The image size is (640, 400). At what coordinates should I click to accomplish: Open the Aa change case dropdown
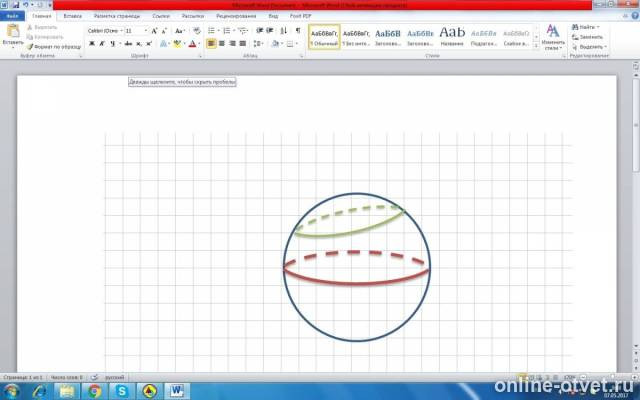pyautogui.click(x=180, y=31)
